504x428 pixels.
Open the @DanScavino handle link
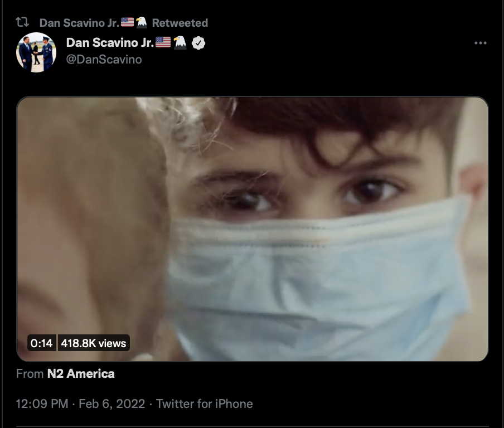pos(104,60)
